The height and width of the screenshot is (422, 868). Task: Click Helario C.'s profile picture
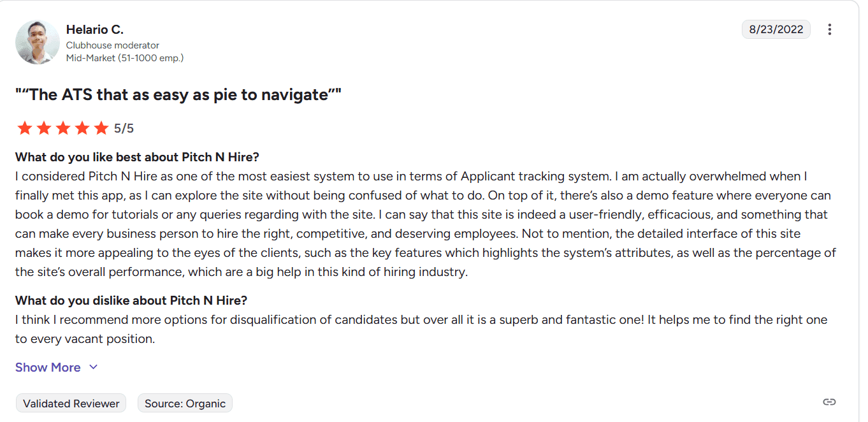37,41
